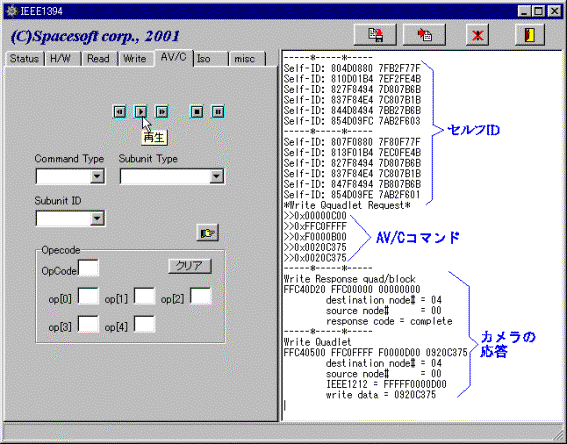Select the AV/C tab

(174, 57)
